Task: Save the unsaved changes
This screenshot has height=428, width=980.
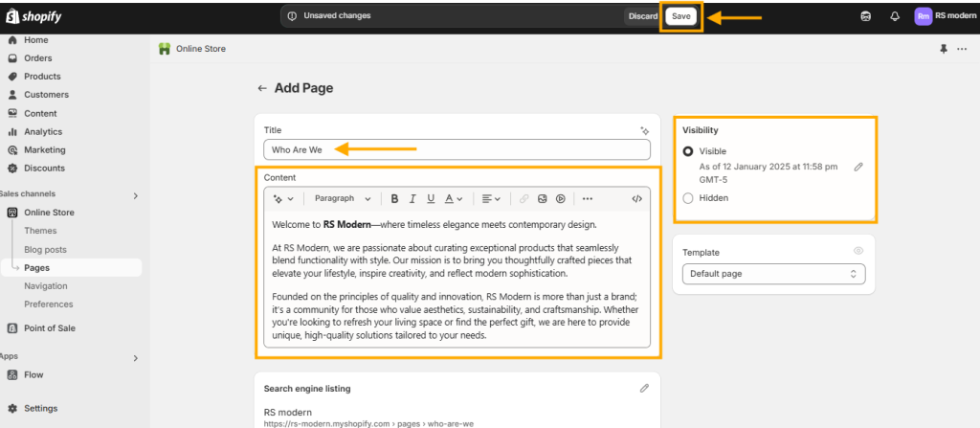Action: [680, 16]
